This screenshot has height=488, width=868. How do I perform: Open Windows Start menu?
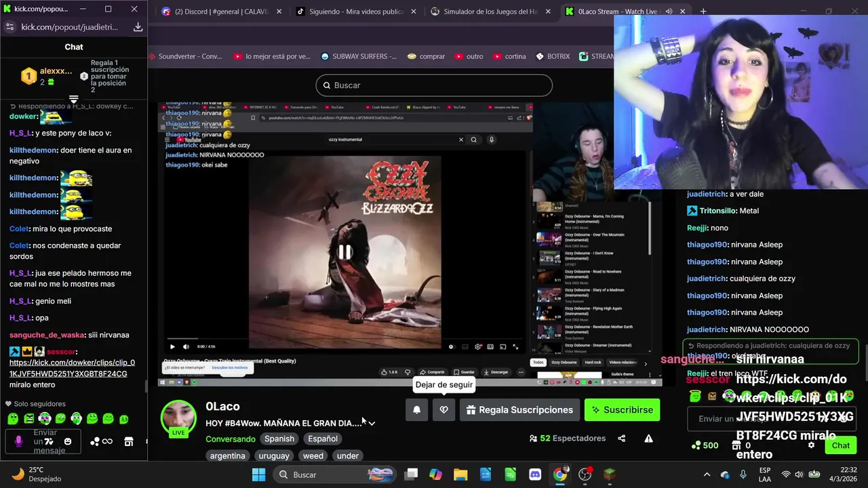pyautogui.click(x=258, y=474)
